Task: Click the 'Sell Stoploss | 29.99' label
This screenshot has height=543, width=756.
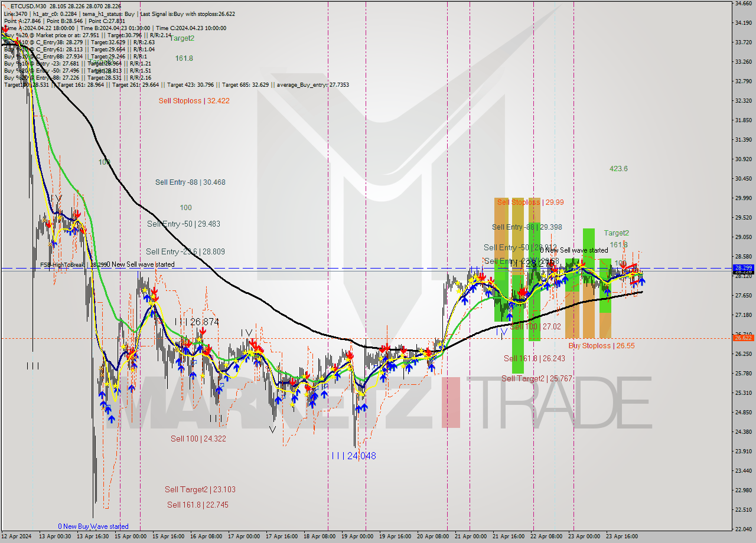Action: pos(530,202)
